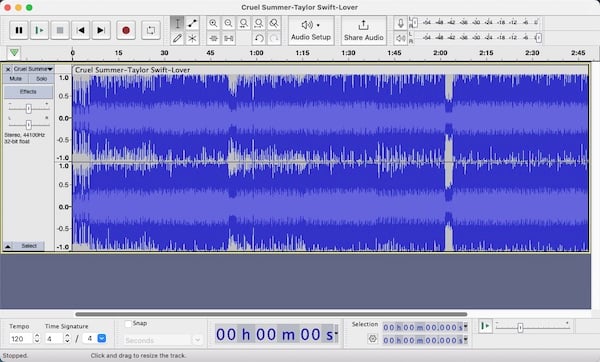The width and height of the screenshot is (600, 362).
Task: Collapse the track using the arrow
Action: pos(8,246)
